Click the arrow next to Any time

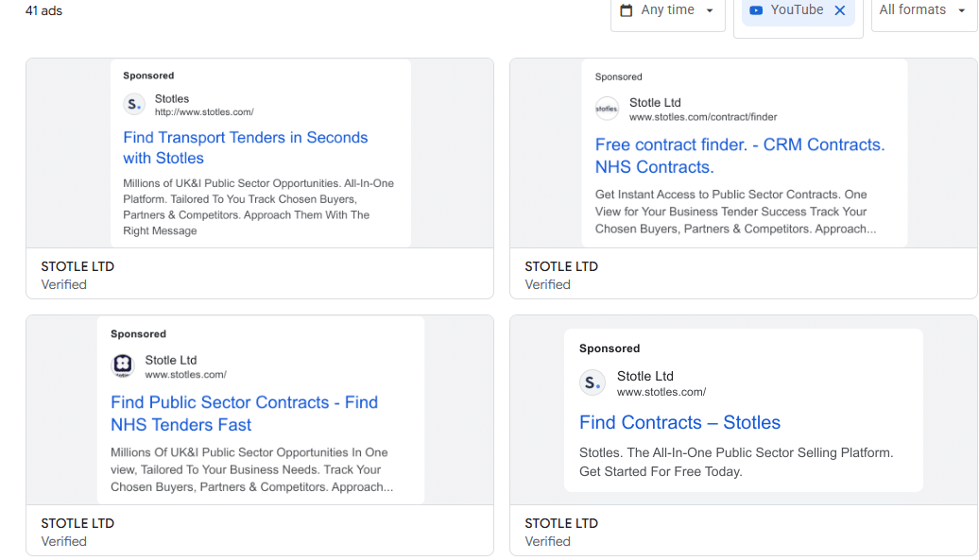pyautogui.click(x=710, y=11)
